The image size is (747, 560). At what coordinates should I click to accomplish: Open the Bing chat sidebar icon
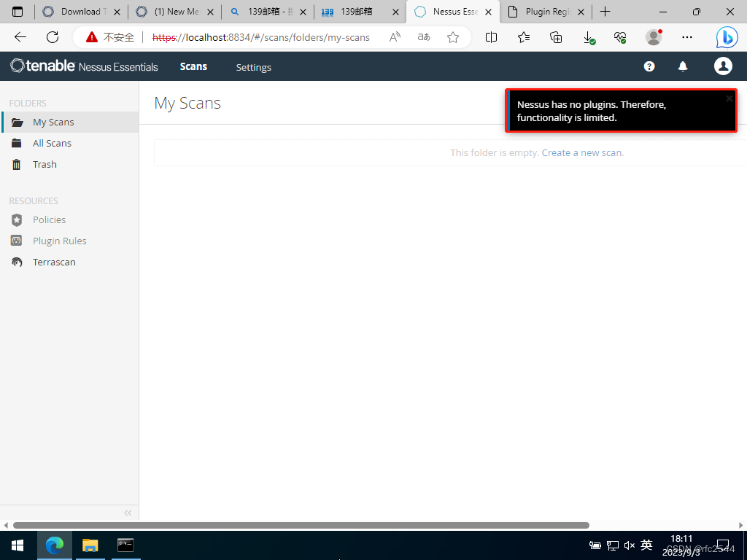point(727,37)
